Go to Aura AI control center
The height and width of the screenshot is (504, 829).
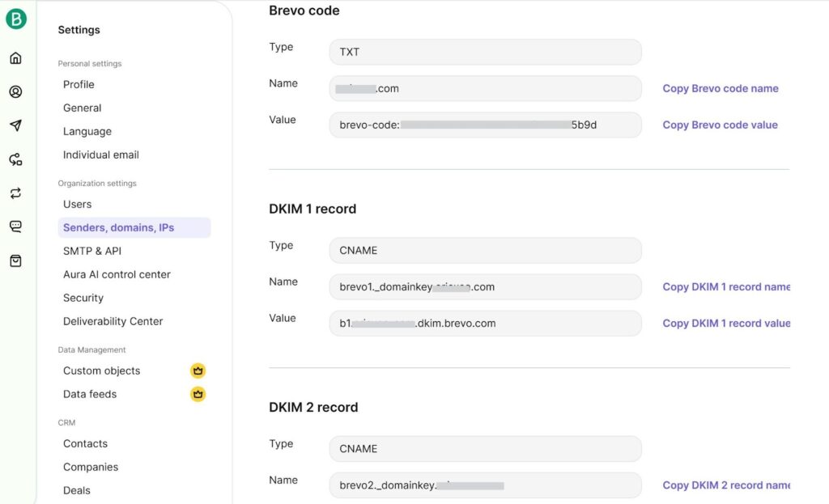point(117,274)
